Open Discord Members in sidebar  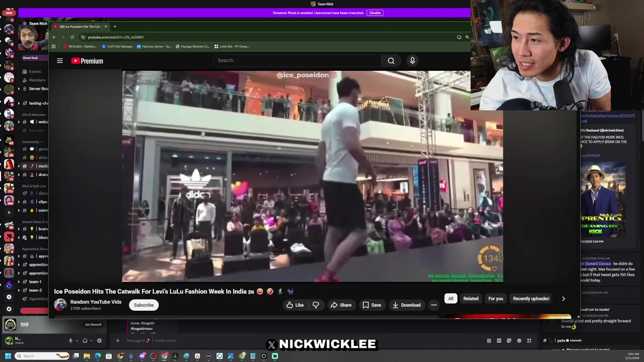[x=37, y=80]
